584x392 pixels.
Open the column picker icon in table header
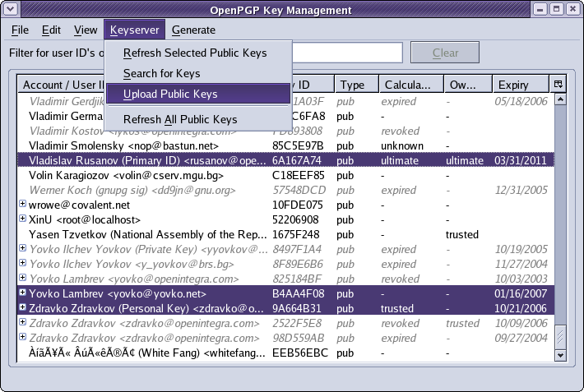click(x=559, y=85)
